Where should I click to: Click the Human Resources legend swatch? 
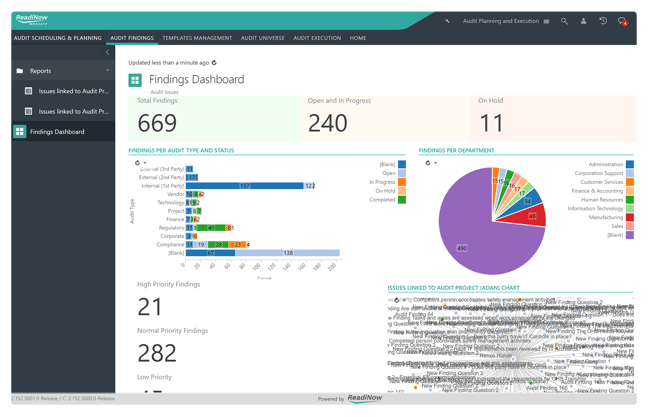(630, 200)
